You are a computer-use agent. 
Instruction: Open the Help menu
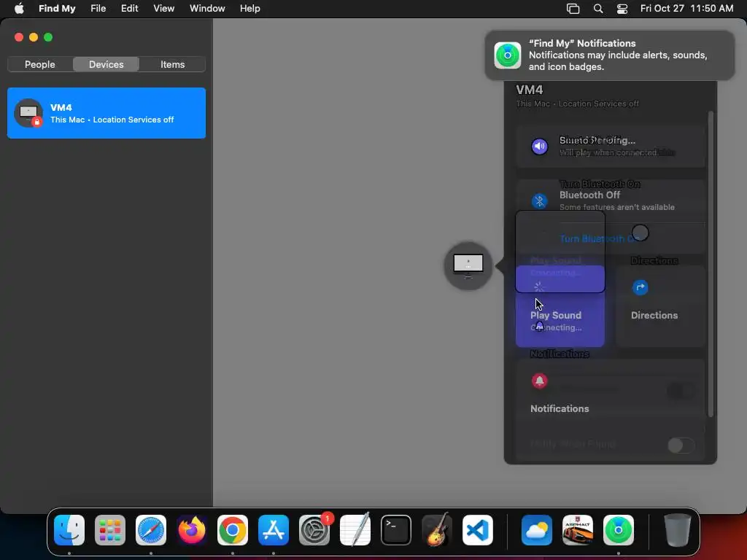249,9
